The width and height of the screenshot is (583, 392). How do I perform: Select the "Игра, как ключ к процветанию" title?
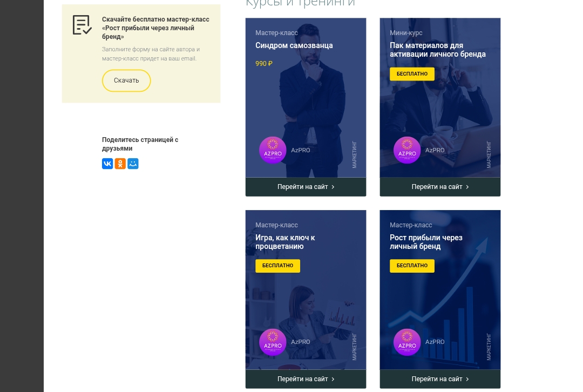click(x=285, y=242)
